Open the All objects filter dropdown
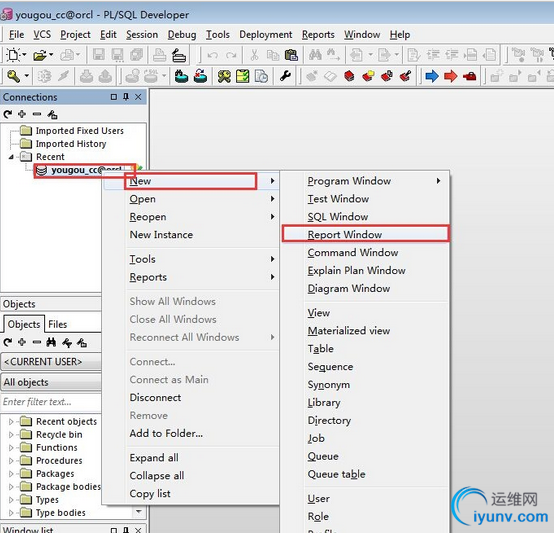This screenshot has height=533, width=554. (51, 382)
